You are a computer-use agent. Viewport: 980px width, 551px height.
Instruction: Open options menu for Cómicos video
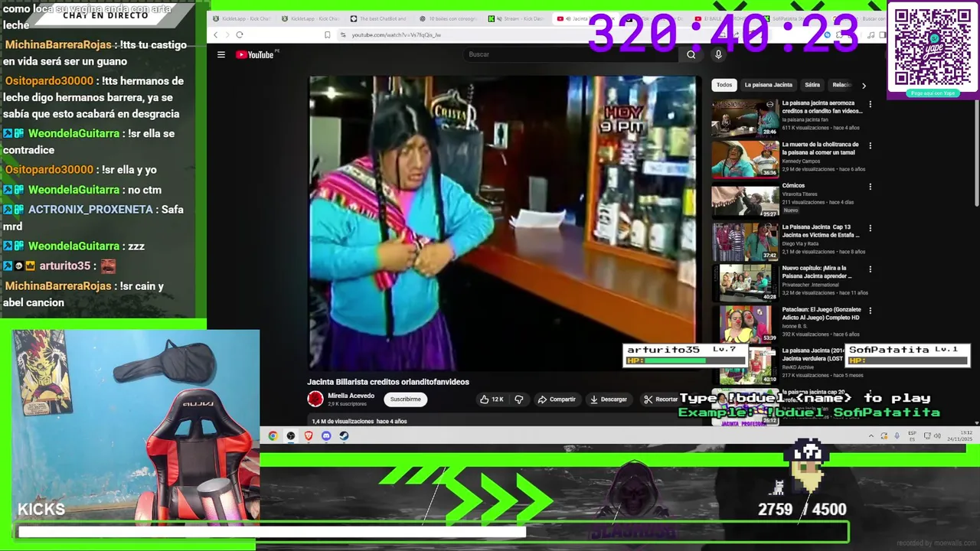click(x=870, y=187)
